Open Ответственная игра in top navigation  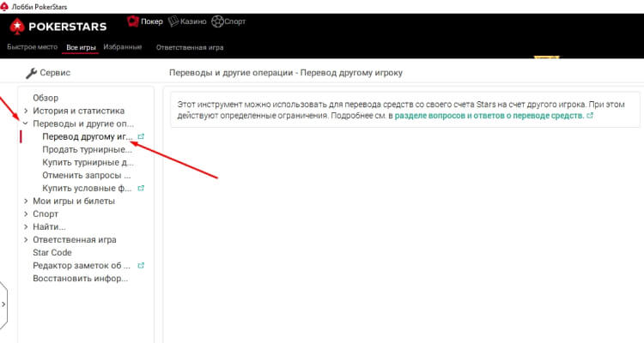190,48
